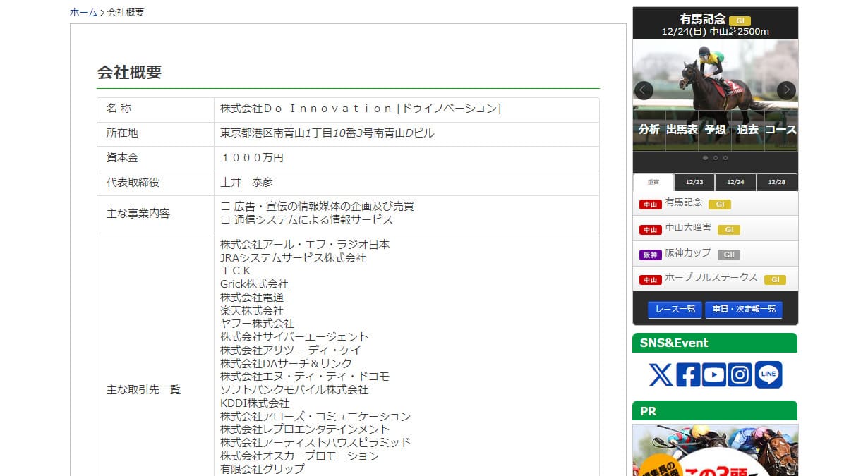This screenshot has height=476, width=868.
Task: Click 株式会社アール・エフ・ラジオ日本 in client list
Action: [305, 245]
